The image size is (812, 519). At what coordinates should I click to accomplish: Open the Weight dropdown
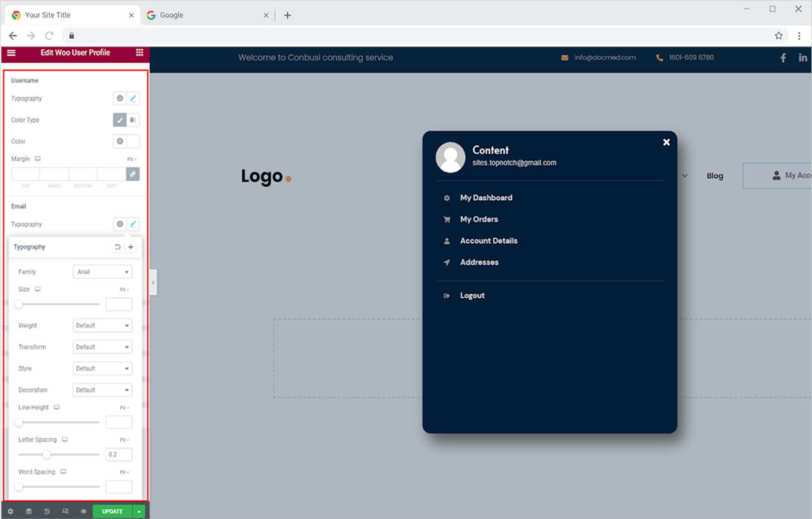pos(103,325)
